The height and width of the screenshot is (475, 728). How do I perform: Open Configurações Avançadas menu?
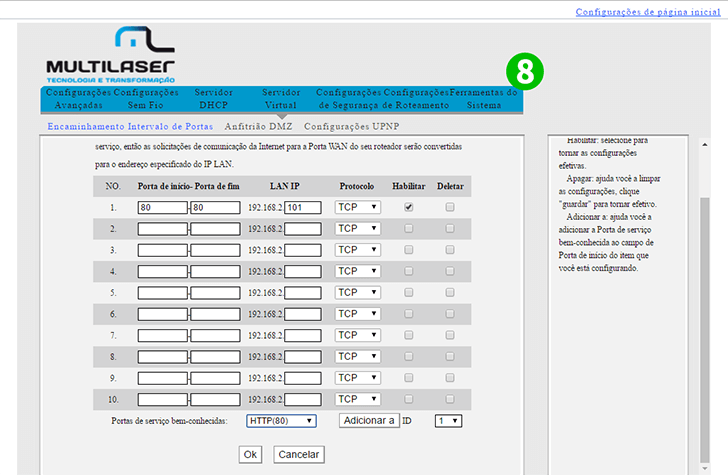point(78,99)
